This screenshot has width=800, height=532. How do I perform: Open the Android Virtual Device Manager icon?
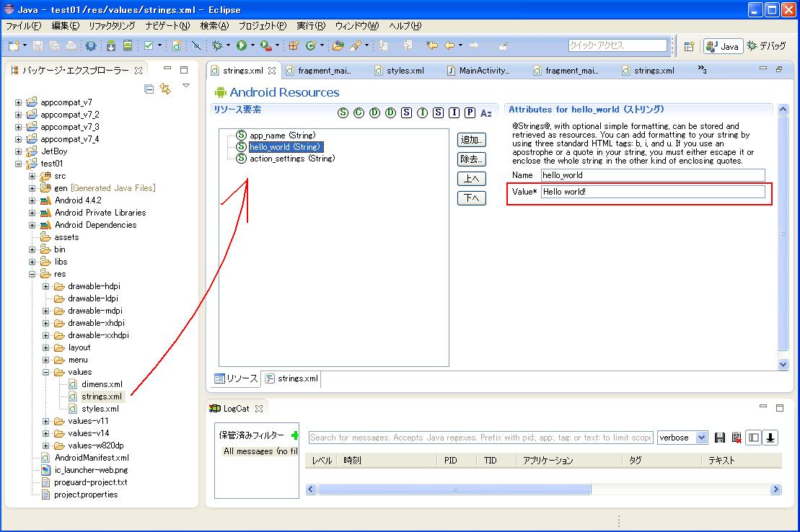128,46
